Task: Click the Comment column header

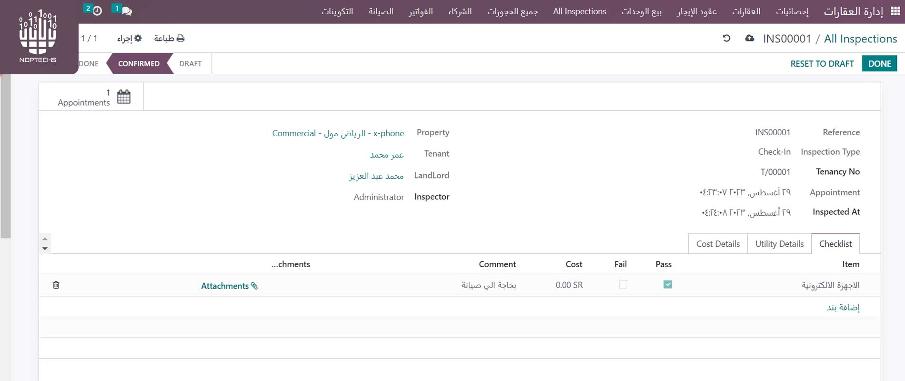Action: [498, 264]
